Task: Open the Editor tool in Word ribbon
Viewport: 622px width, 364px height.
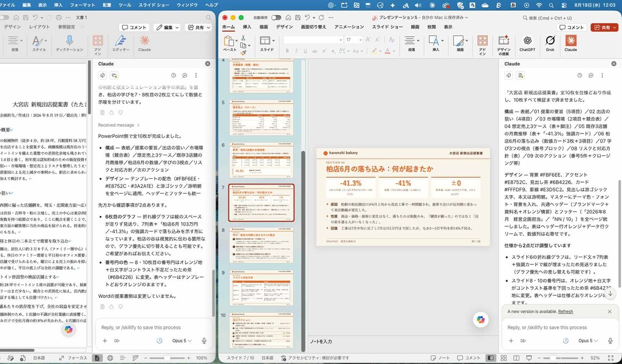Action: [x=121, y=44]
